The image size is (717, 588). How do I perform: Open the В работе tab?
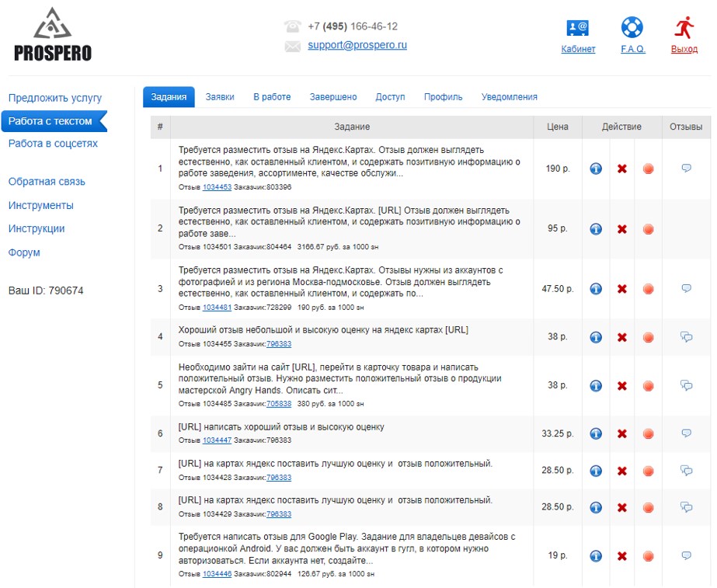tap(272, 97)
